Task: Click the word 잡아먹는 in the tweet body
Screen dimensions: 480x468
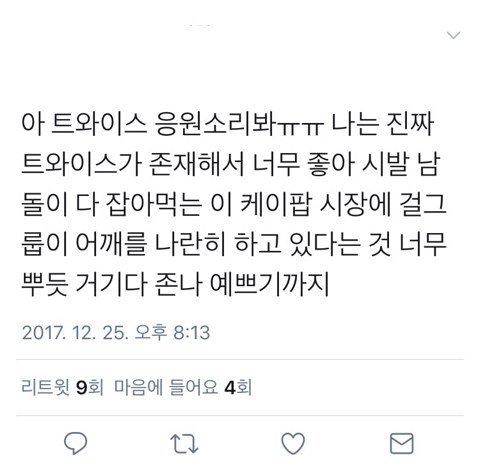Action: (153, 204)
